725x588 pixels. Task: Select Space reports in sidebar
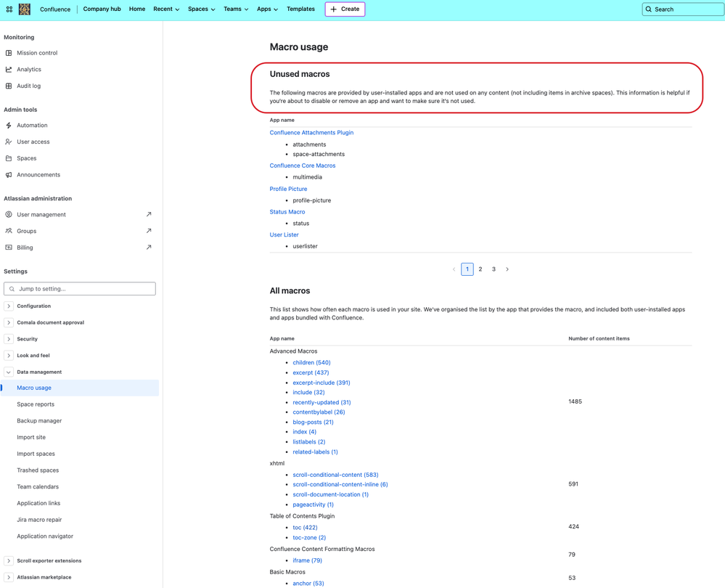pyautogui.click(x=36, y=404)
